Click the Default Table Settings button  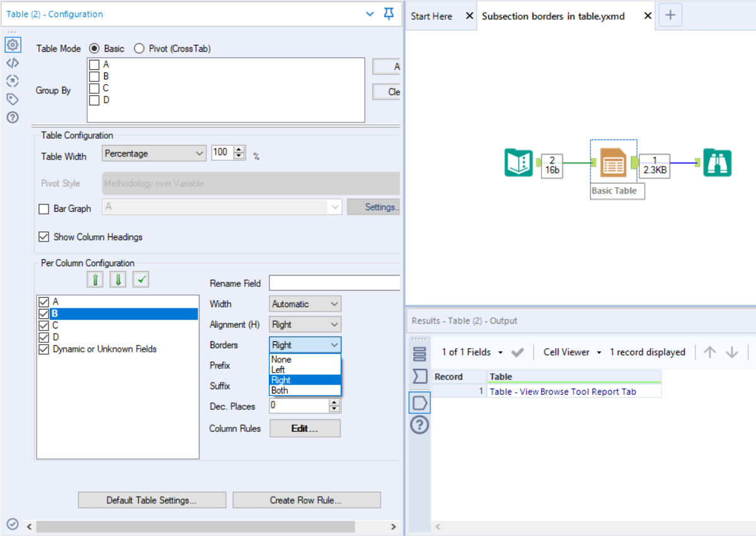point(151,499)
